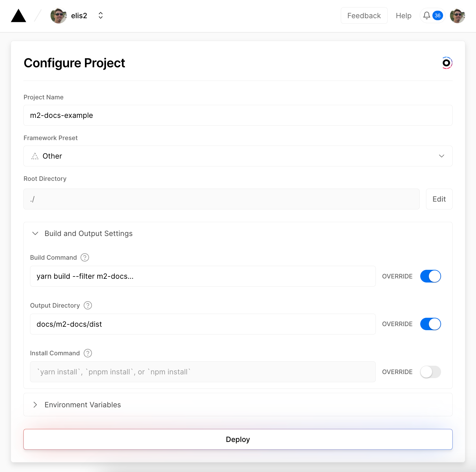476x472 pixels.
Task: Click the Feedback button
Action: point(364,16)
